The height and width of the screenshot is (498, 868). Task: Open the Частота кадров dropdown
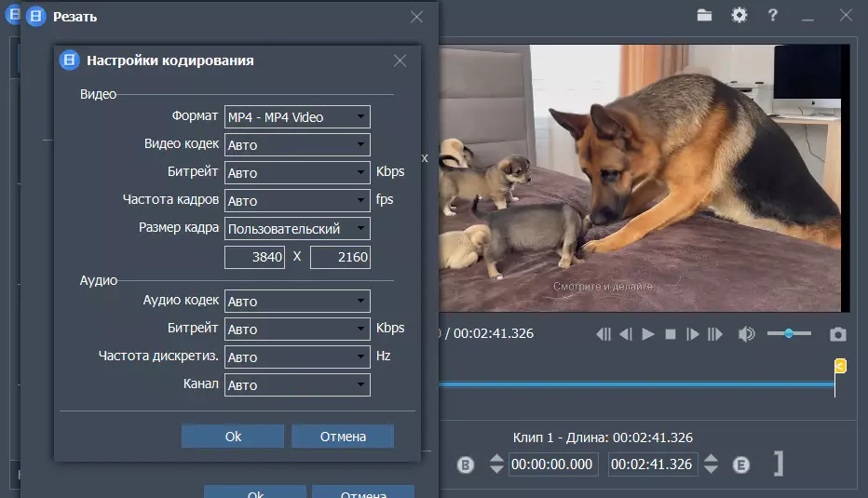pyautogui.click(x=297, y=201)
